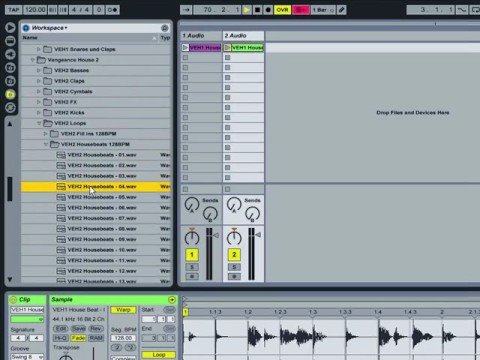Adjust the pan knob on track 1
The width and height of the screenshot is (480, 360).
192,237
